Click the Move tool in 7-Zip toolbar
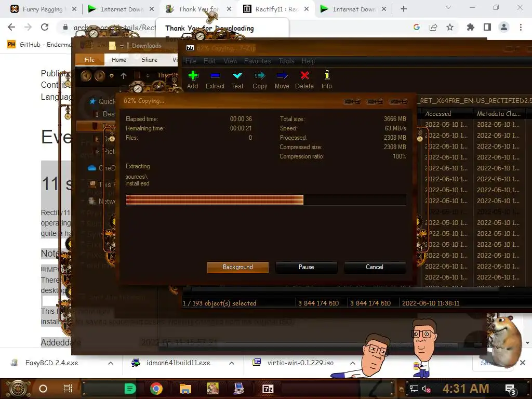532x399 pixels. point(282,80)
